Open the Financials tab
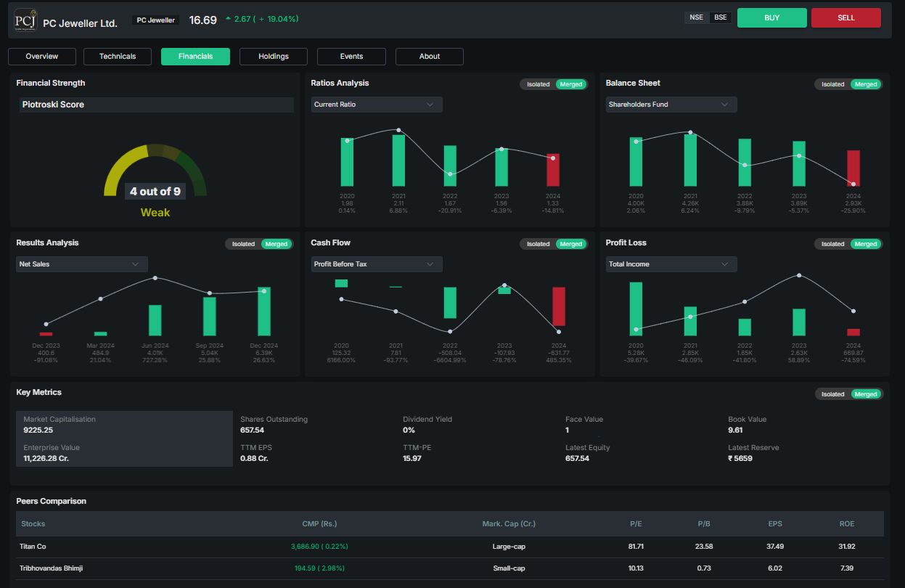 [x=195, y=57]
